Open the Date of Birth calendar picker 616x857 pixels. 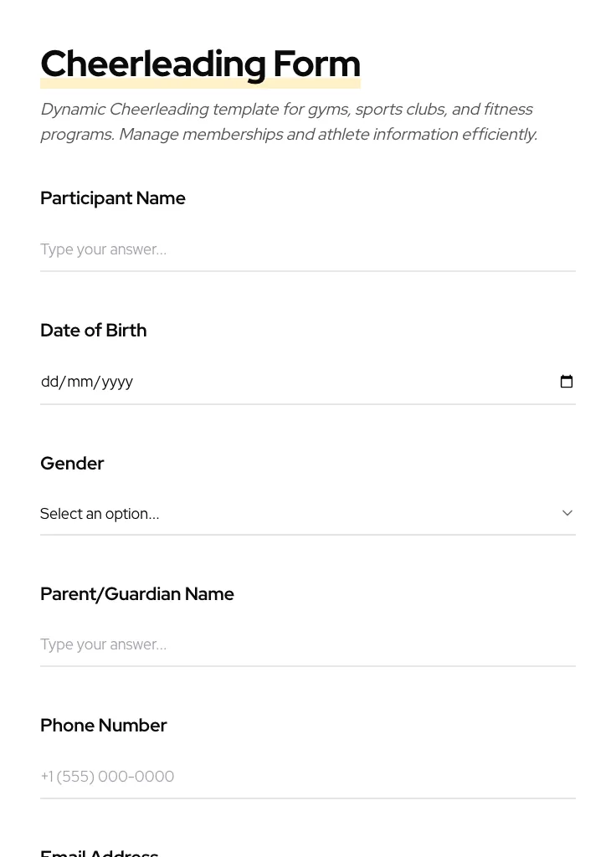click(x=567, y=382)
